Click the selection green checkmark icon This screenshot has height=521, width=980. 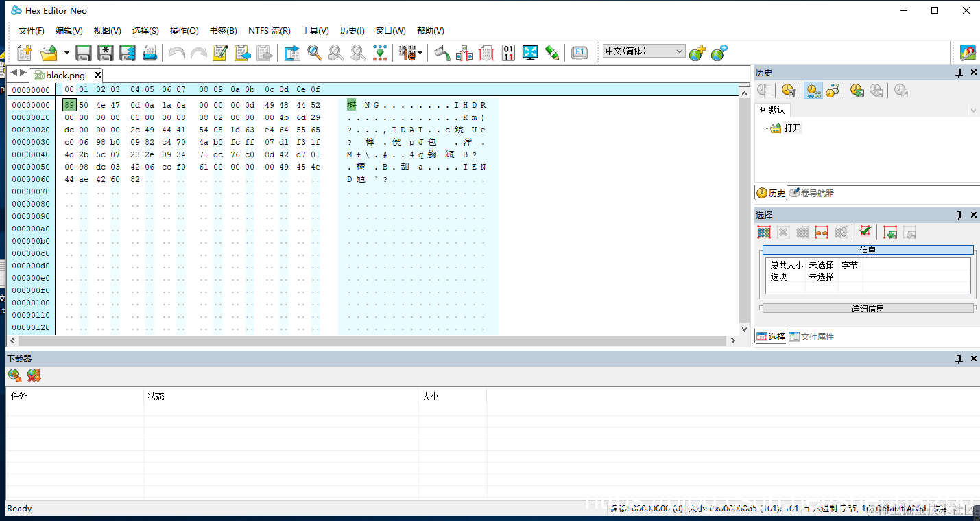coord(865,231)
